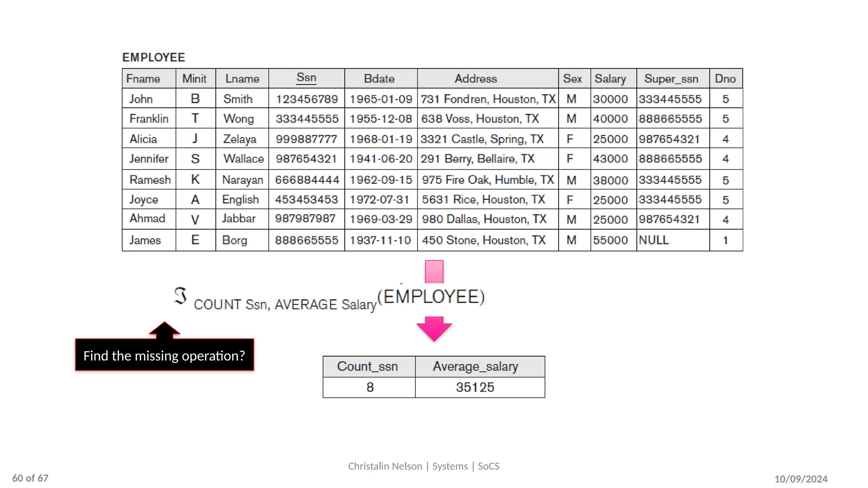Click the first name Jennifer cell
Screen dimensions: 868x488
pos(149,159)
